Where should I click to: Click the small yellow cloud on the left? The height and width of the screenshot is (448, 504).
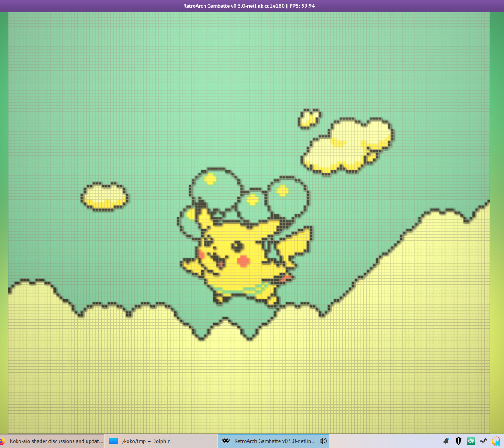click(x=104, y=196)
